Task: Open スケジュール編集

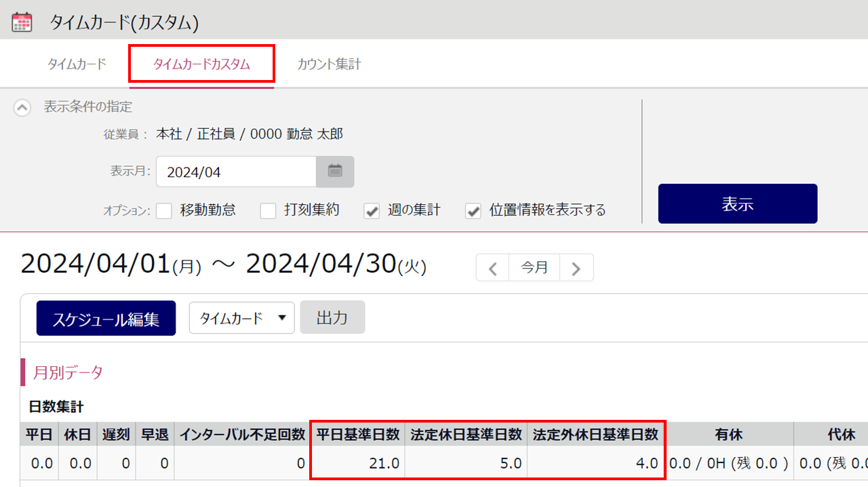Action: click(x=106, y=318)
